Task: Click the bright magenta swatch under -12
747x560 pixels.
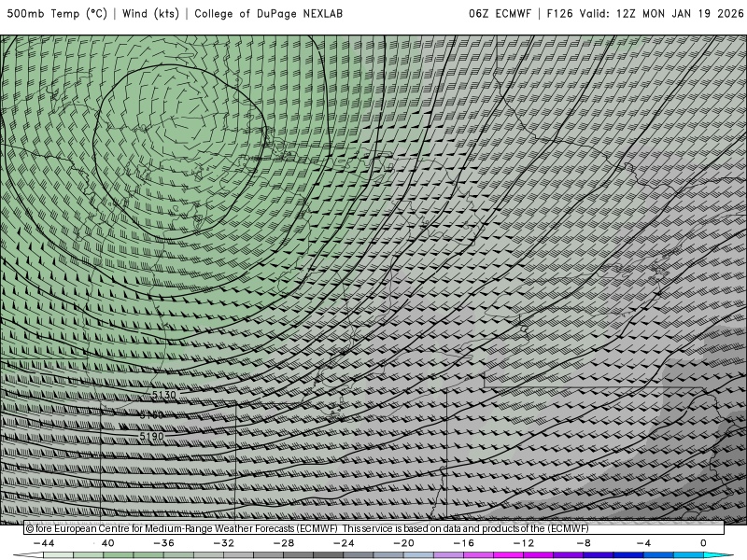Action: 509,555
